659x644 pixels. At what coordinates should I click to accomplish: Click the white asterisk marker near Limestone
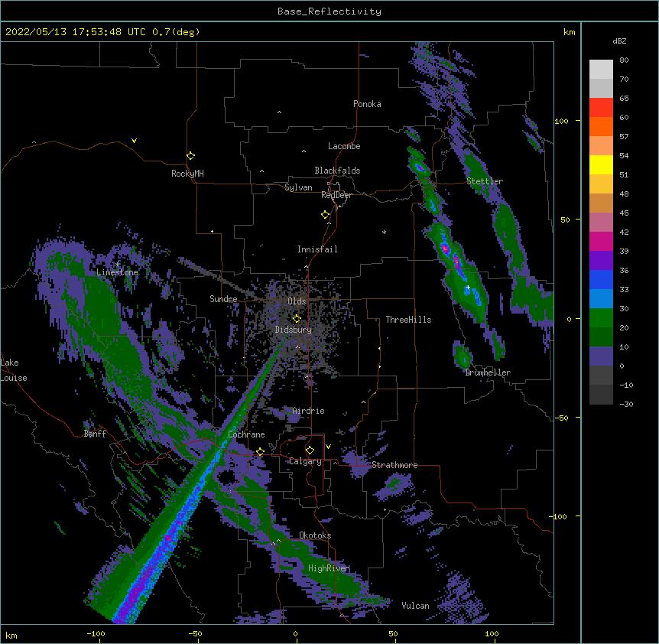(117, 265)
